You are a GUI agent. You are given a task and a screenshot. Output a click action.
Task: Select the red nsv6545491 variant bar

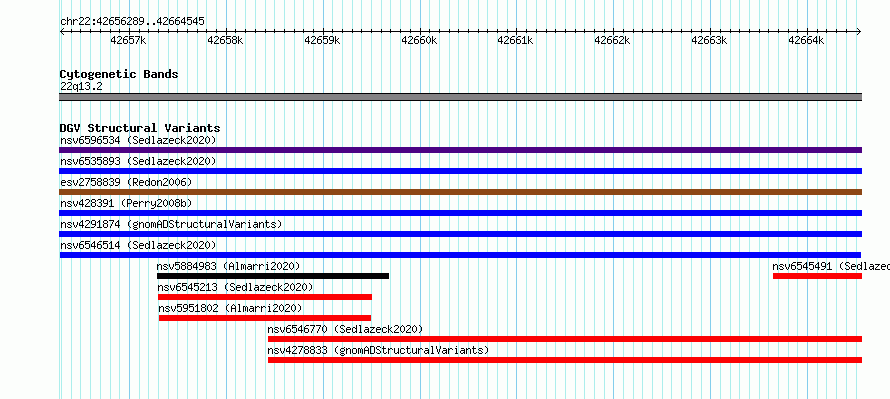pyautogui.click(x=817, y=276)
